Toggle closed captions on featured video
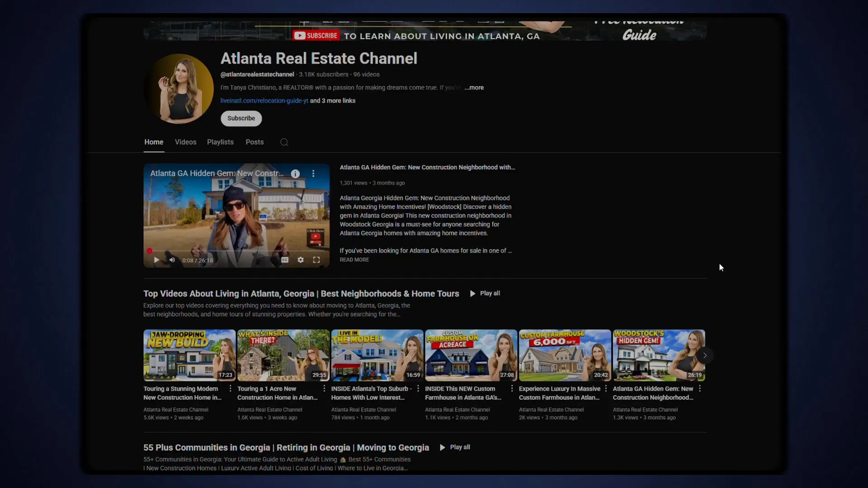The image size is (868, 488). (285, 260)
